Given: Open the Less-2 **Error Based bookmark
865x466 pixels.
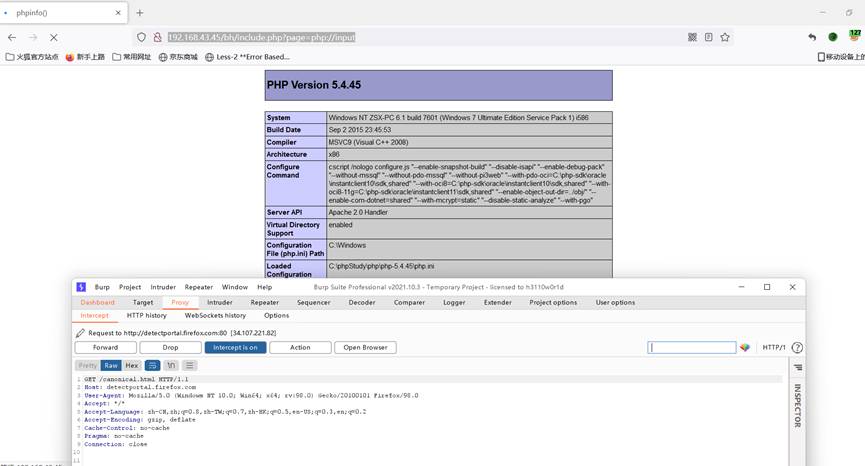Looking at the screenshot, I should (247, 57).
